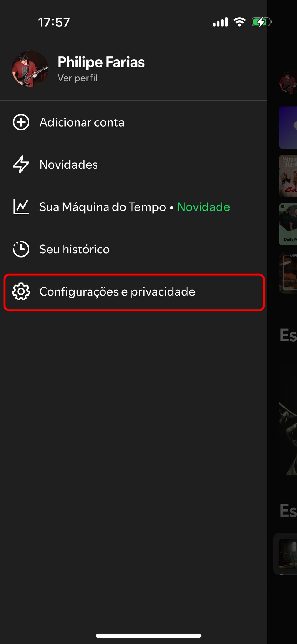
Task: Click the Ver perfil link
Action: (x=78, y=78)
